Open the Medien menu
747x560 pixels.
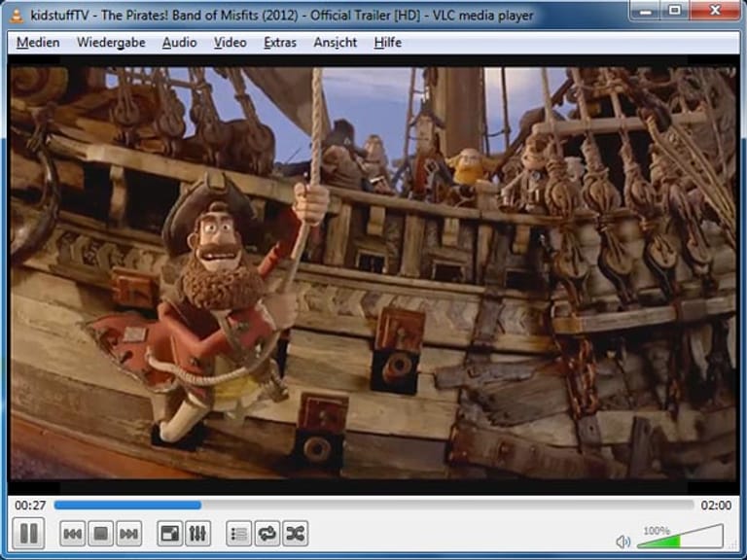click(38, 43)
